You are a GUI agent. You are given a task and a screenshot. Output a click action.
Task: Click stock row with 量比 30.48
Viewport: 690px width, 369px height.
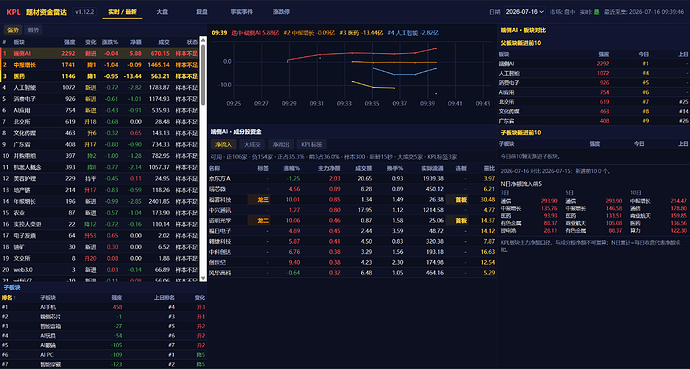coord(353,200)
